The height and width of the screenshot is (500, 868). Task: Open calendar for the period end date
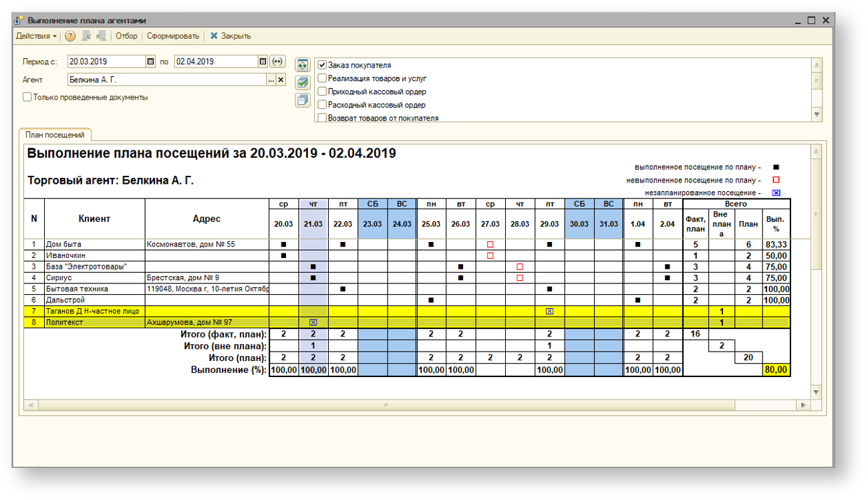[263, 61]
